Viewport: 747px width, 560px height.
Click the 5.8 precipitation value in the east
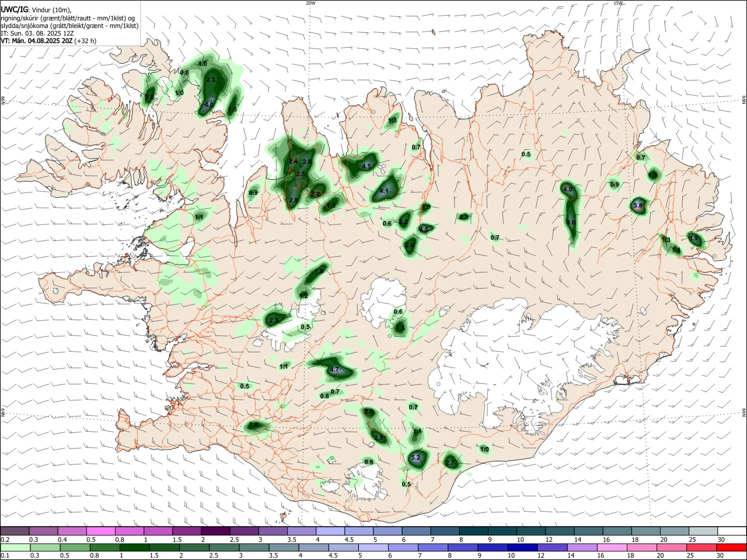(638, 205)
